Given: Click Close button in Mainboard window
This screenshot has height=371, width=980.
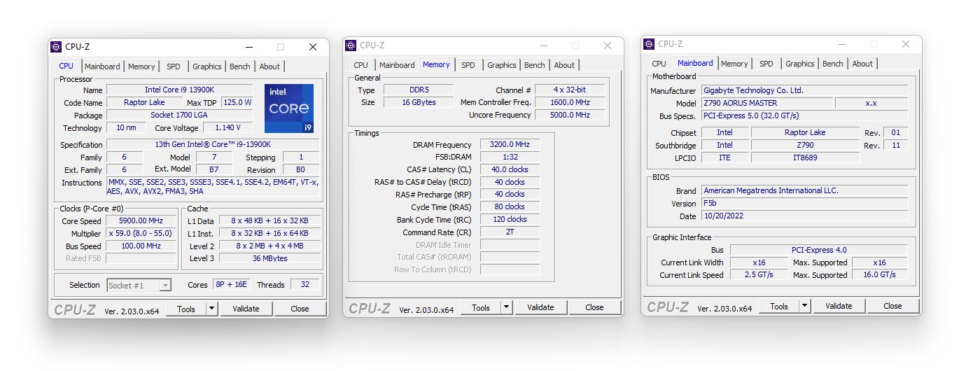Looking at the screenshot, I should coord(892,306).
